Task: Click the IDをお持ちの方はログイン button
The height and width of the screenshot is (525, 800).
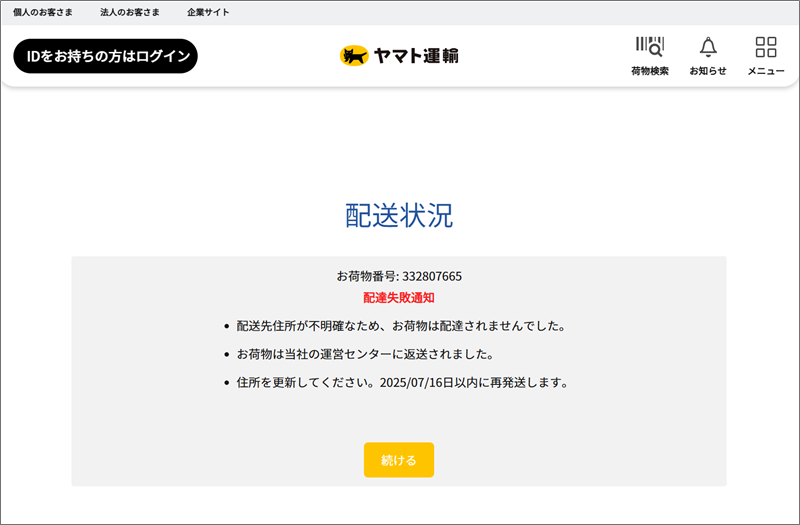Action: point(106,56)
